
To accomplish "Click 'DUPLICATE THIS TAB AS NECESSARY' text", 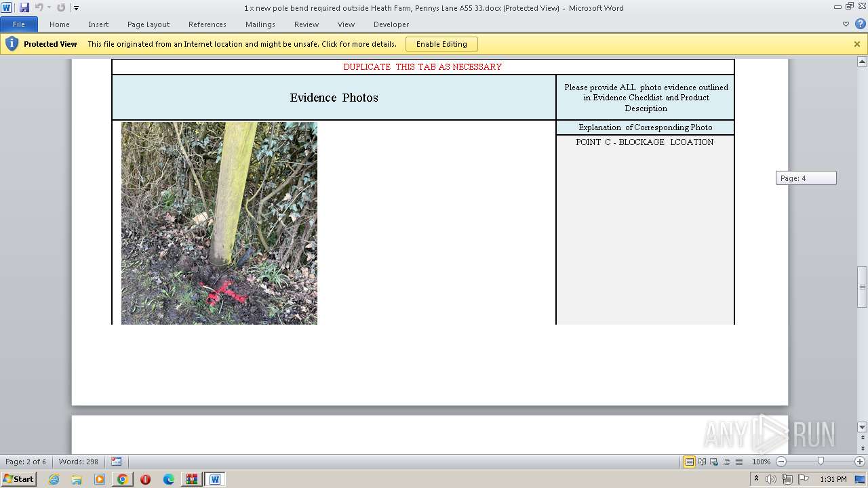I will (422, 66).
